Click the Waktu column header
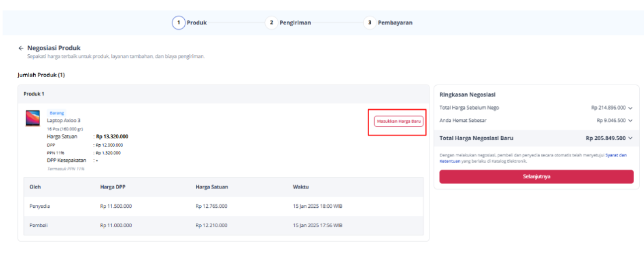This screenshot has height=258, width=644. pyautogui.click(x=301, y=187)
